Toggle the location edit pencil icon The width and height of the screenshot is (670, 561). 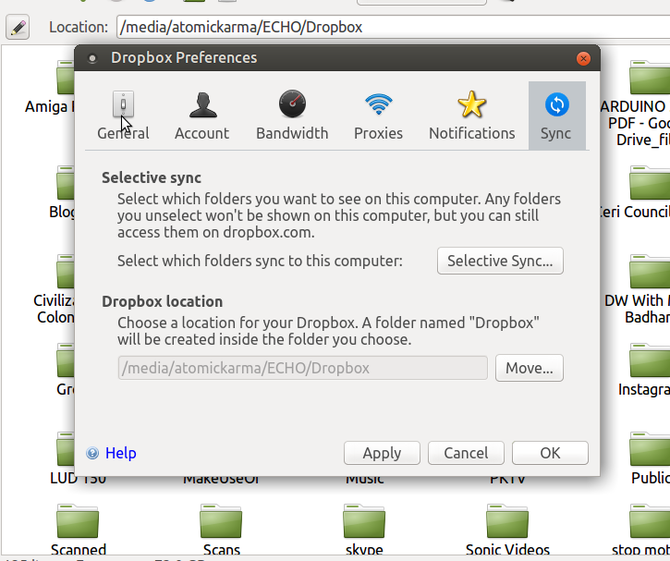(18, 27)
